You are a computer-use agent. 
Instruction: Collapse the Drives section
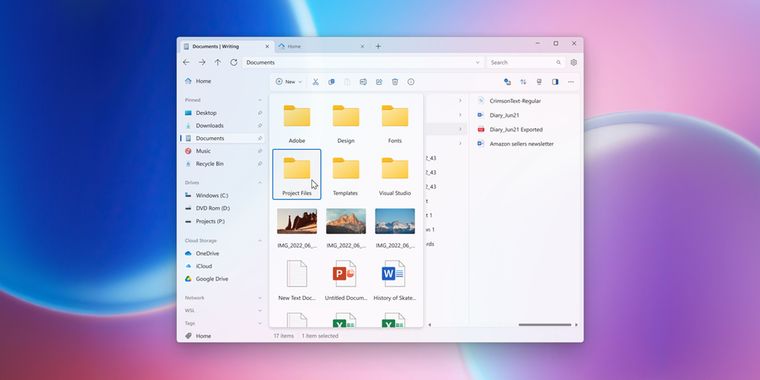pos(260,183)
